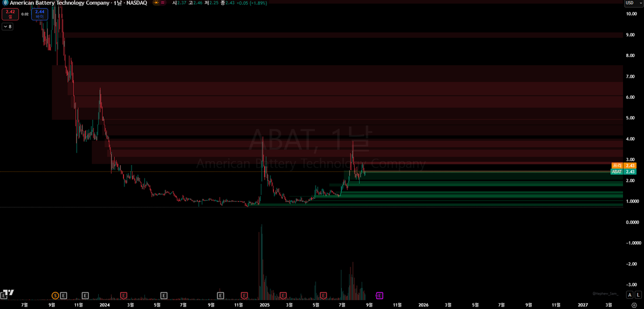The image size is (644, 309).
Task: Click the 2027 label on time axis
Action: pos(583,305)
